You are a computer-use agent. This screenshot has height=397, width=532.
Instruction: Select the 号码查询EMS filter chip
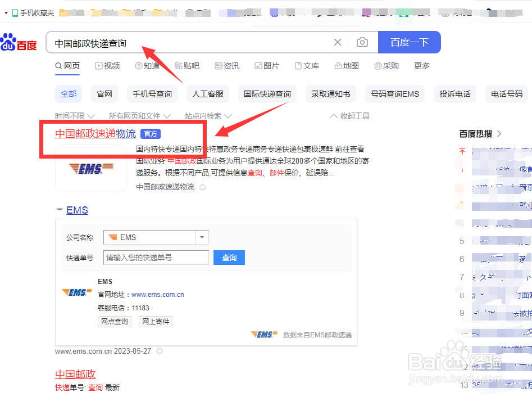395,94
